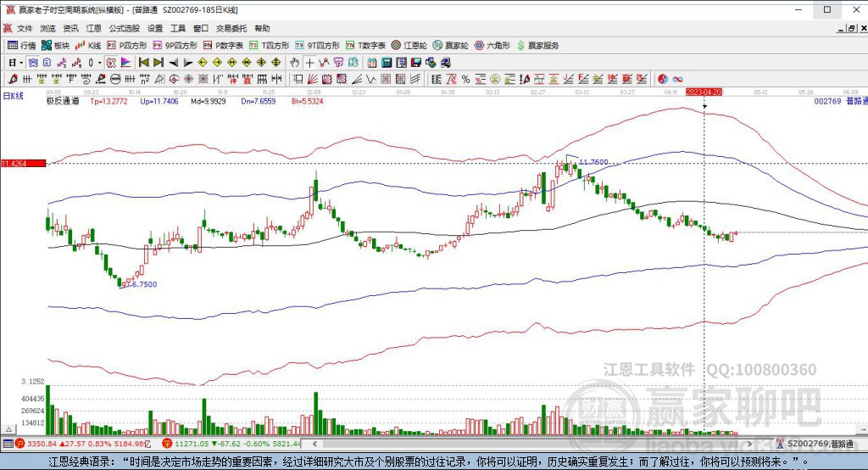
Task: Open the 江恩轮 Gann wheel
Action: [409, 46]
